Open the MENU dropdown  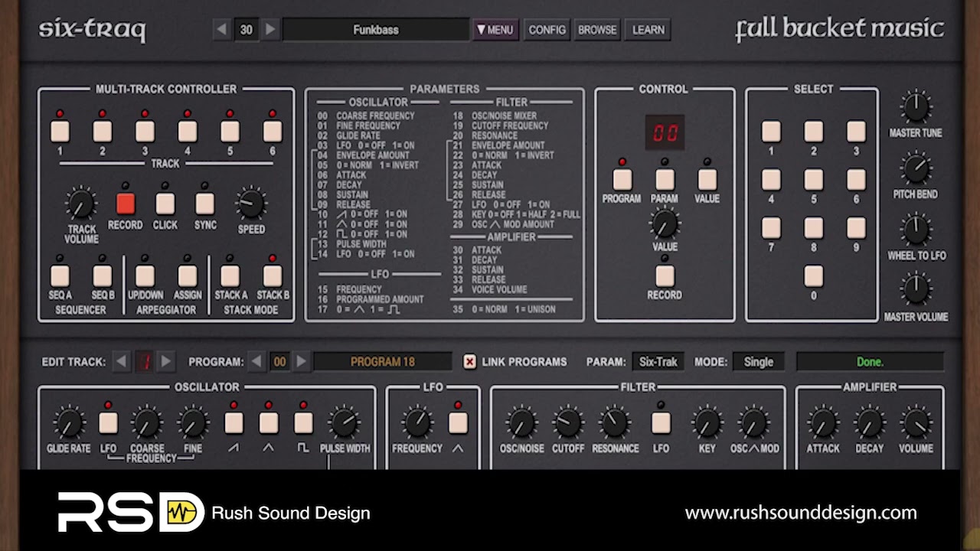tap(495, 30)
